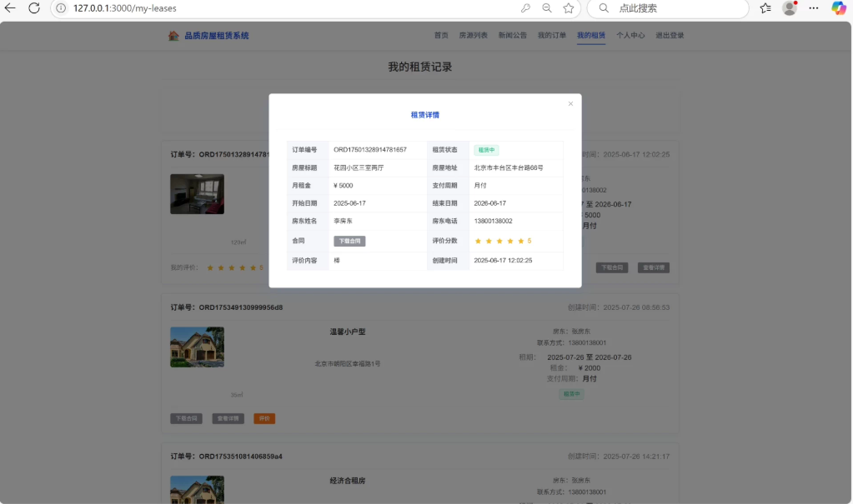Screen dimensions: 853x504
Task: View site info icon in address bar
Action: pos(61,8)
